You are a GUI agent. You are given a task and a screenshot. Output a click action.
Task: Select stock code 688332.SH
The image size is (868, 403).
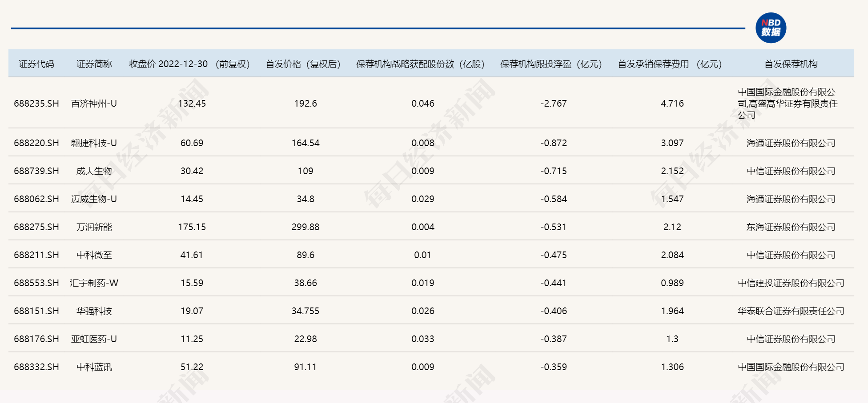click(x=36, y=367)
